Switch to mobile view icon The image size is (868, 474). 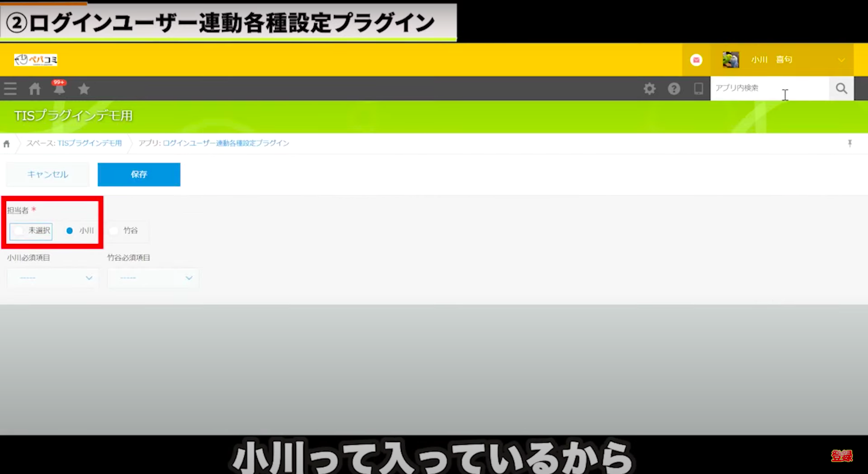pos(699,89)
